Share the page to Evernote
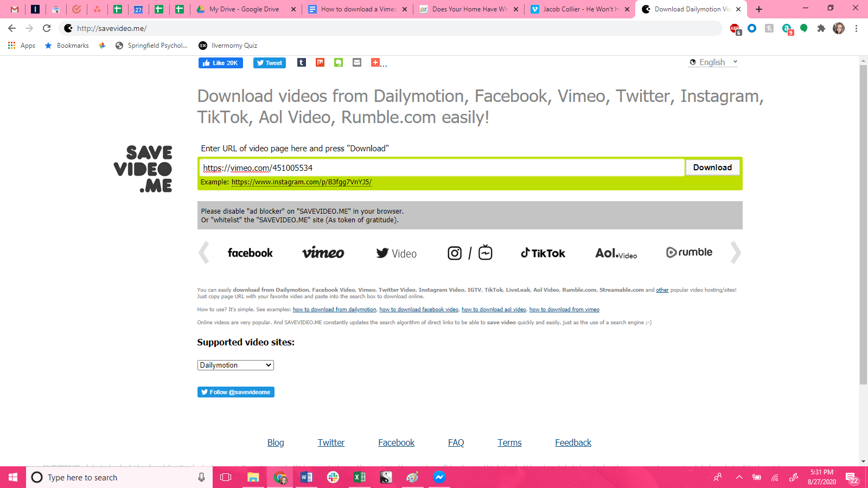The image size is (868, 488). click(x=339, y=62)
